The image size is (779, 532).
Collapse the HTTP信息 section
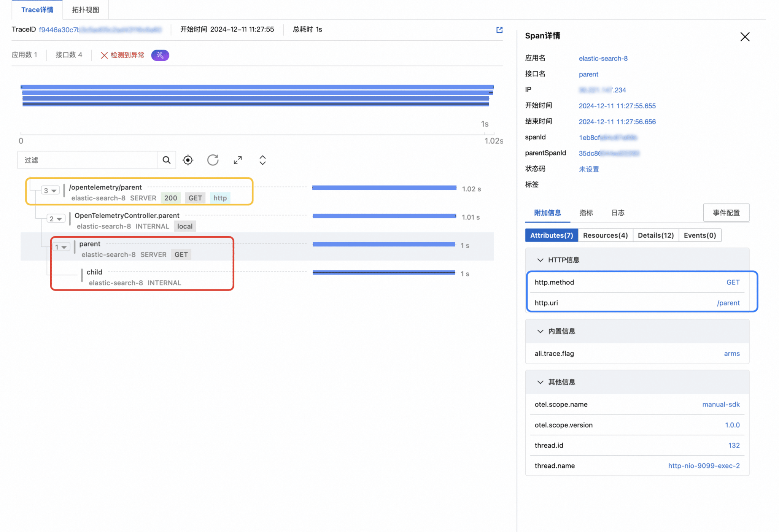[x=540, y=260]
